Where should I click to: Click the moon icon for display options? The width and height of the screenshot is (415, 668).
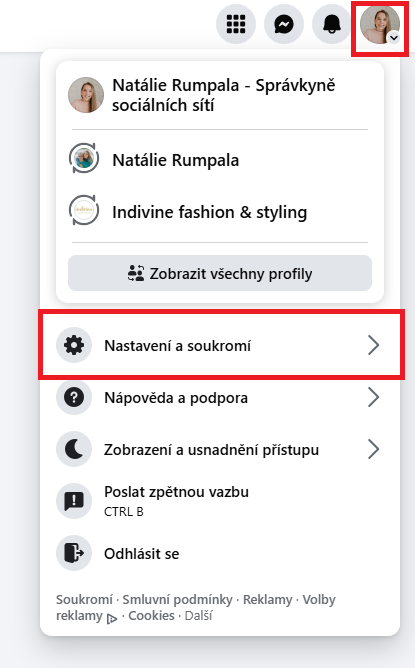tap(74, 449)
